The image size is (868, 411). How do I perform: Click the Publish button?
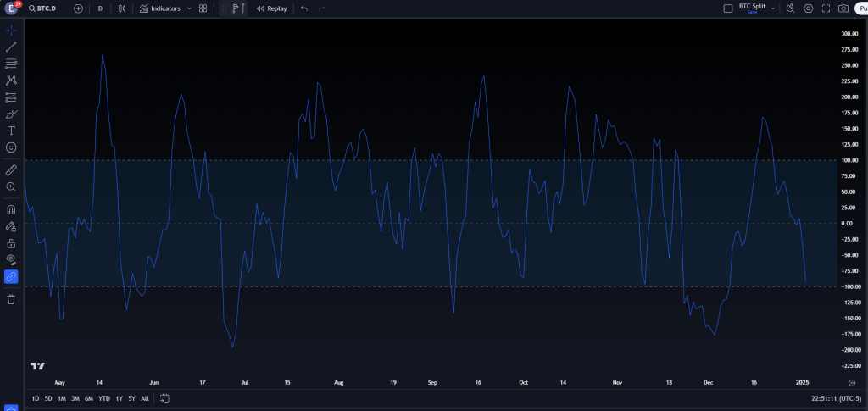pos(861,8)
